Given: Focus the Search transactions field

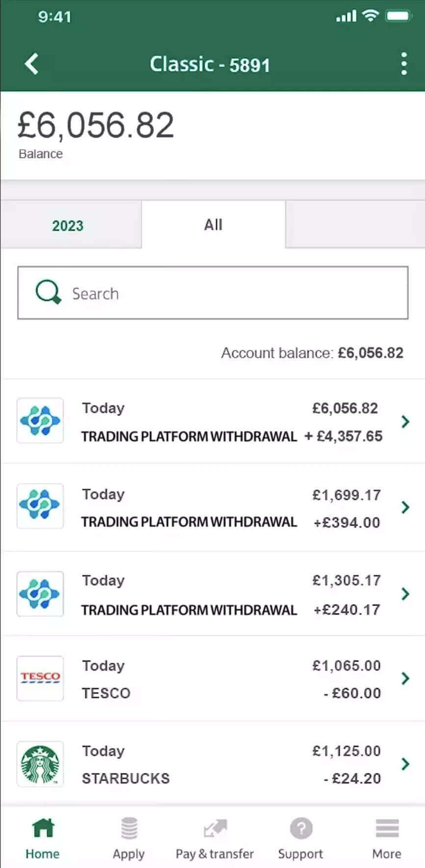Looking at the screenshot, I should click(x=213, y=293).
